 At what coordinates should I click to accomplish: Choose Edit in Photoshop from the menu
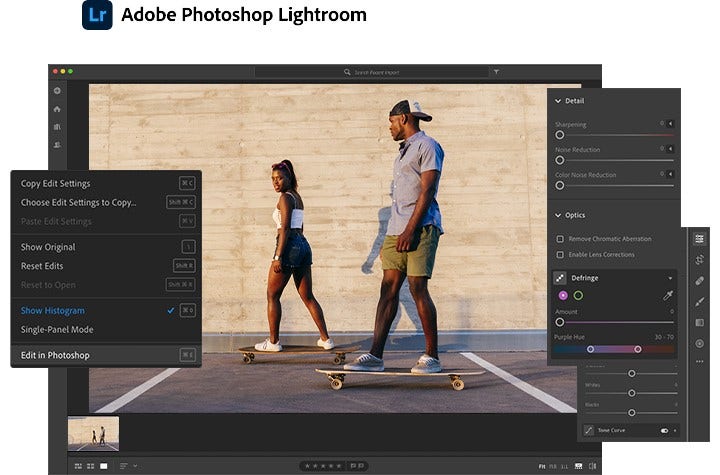pos(55,355)
